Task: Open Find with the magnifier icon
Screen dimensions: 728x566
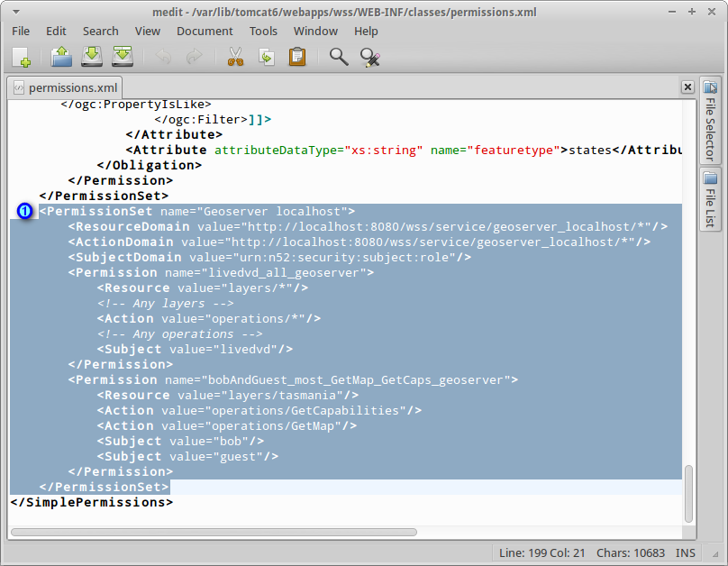Action: click(x=339, y=57)
